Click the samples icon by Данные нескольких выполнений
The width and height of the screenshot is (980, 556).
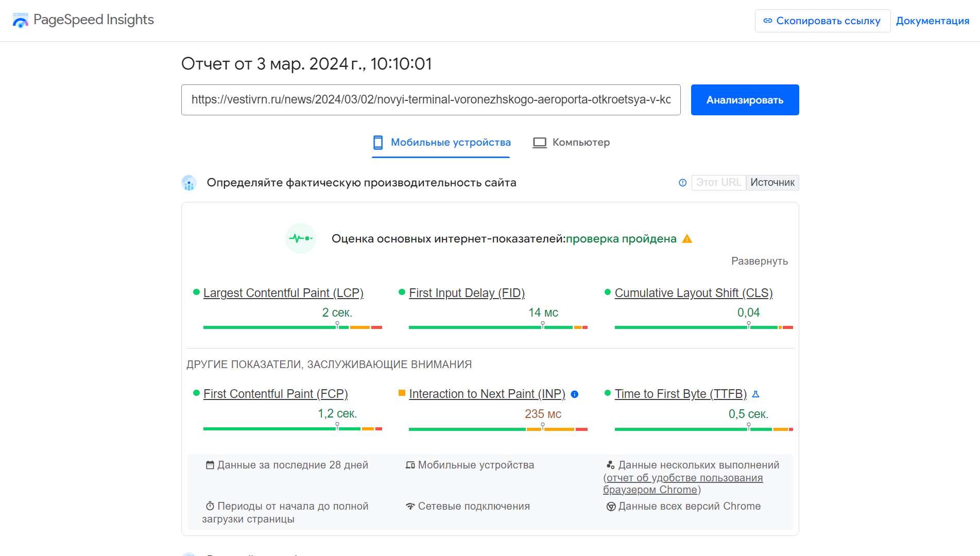coord(610,465)
